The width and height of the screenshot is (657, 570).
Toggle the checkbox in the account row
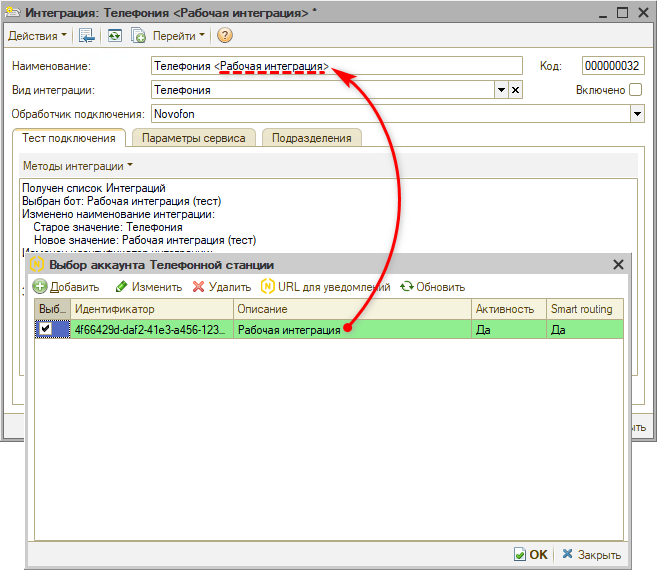coord(45,329)
